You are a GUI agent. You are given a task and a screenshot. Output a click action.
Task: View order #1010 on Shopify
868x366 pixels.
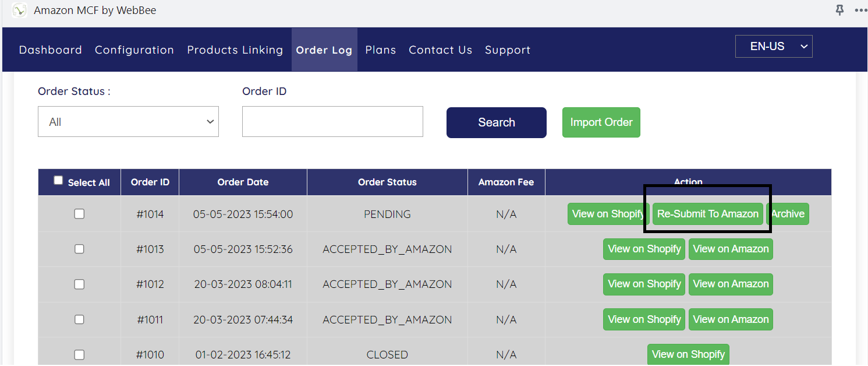point(688,354)
